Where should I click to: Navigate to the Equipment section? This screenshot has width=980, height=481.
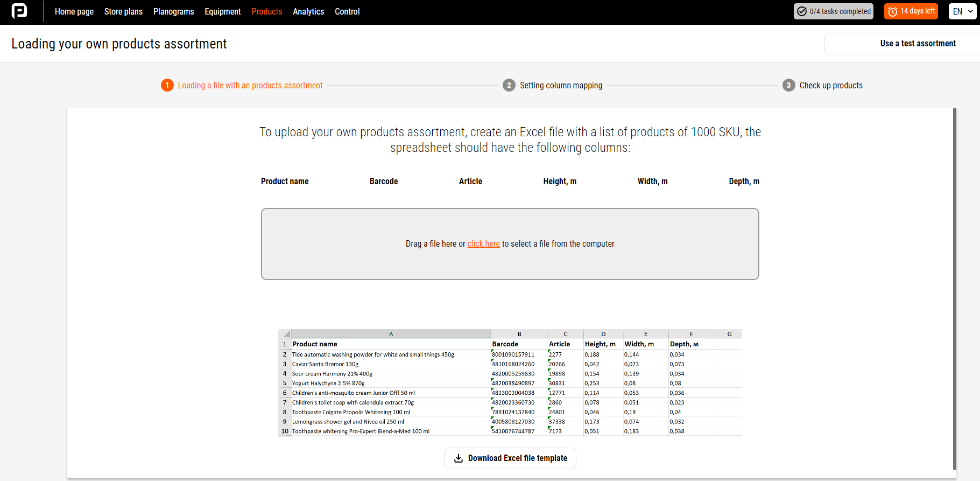pos(223,11)
